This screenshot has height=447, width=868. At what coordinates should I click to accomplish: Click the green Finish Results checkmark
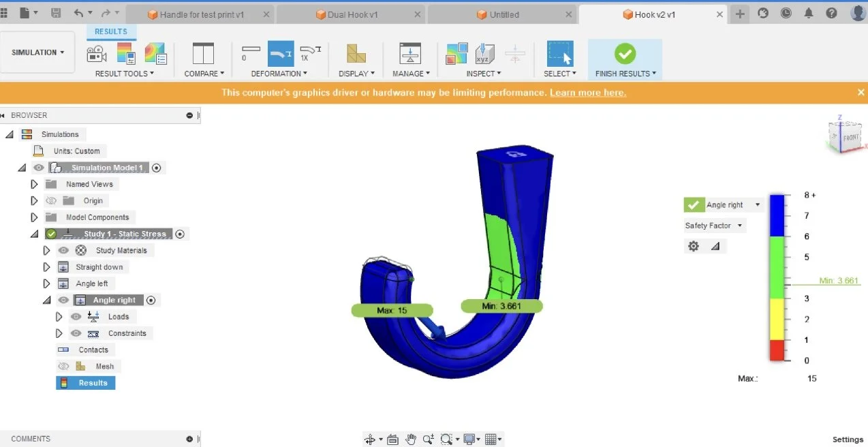625,54
